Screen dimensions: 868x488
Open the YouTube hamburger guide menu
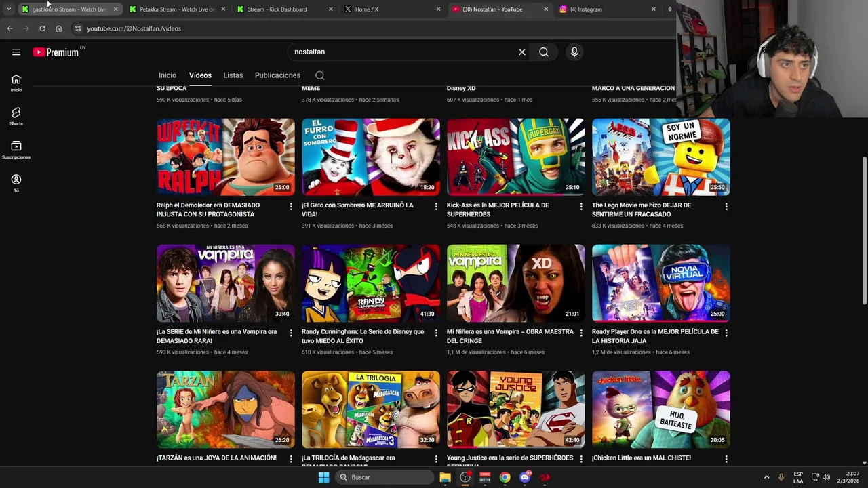pyautogui.click(x=16, y=52)
